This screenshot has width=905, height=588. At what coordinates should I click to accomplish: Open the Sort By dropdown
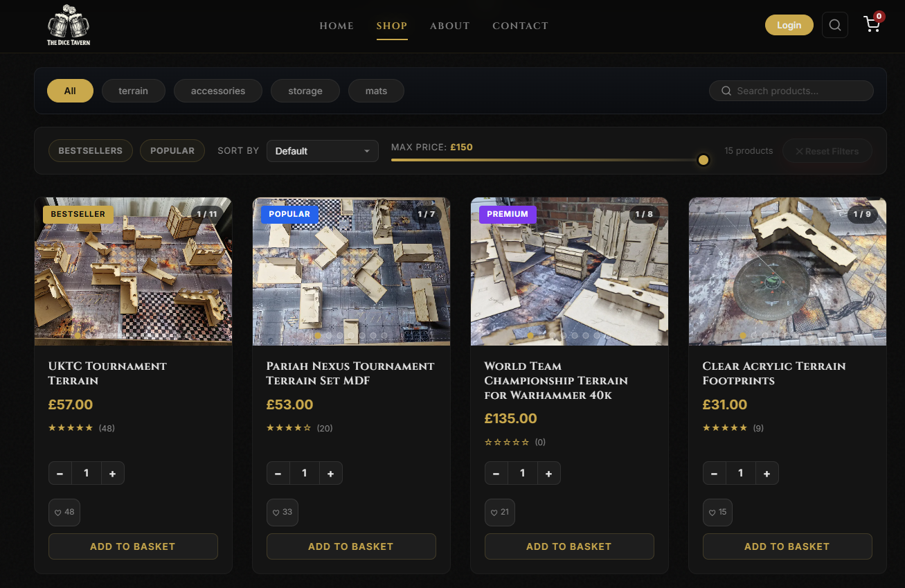[322, 150]
